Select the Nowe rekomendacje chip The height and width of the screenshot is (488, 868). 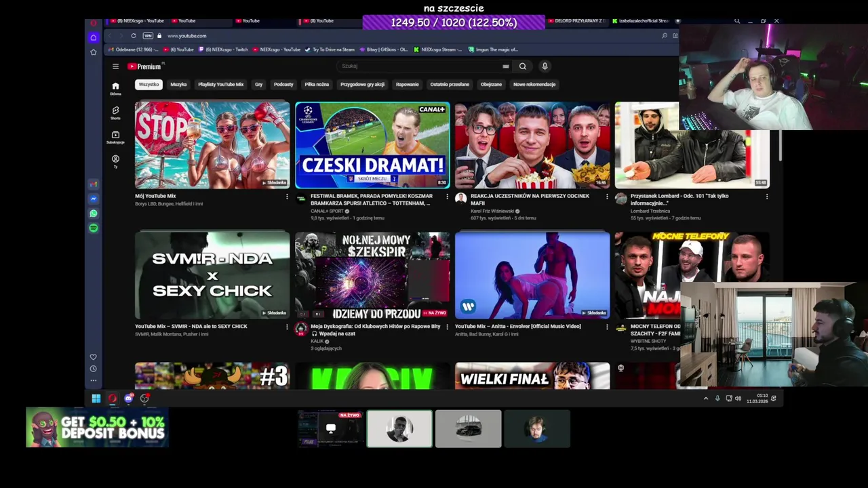[534, 85]
